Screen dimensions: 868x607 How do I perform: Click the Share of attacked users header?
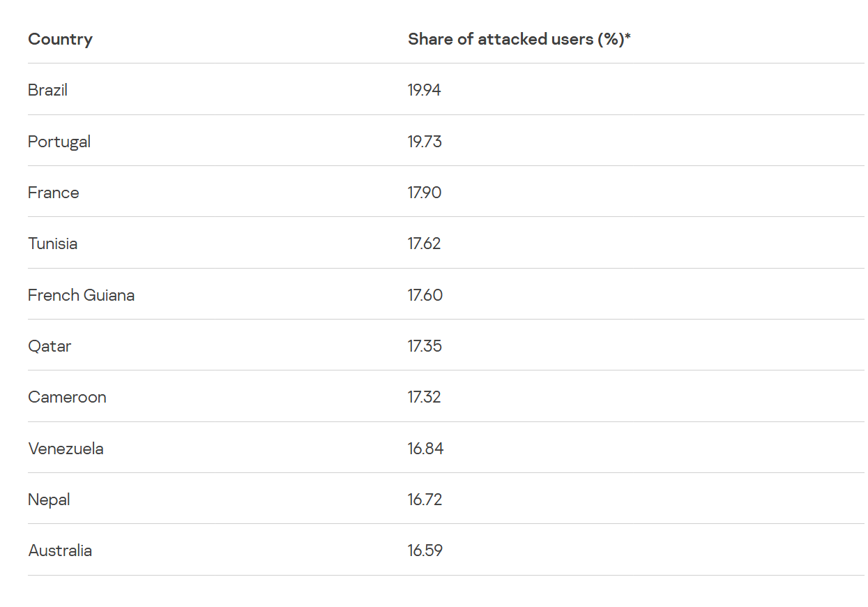point(519,39)
